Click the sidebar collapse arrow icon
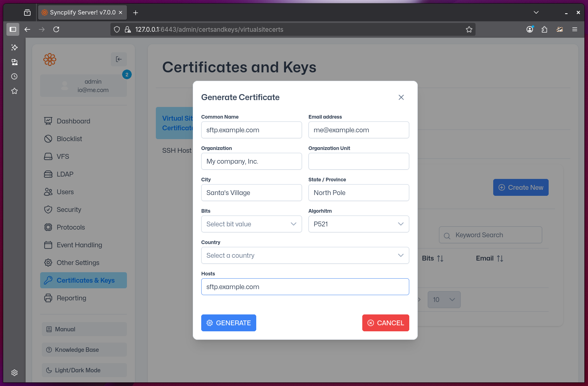Viewport: 588px width, 386px height. point(119,59)
